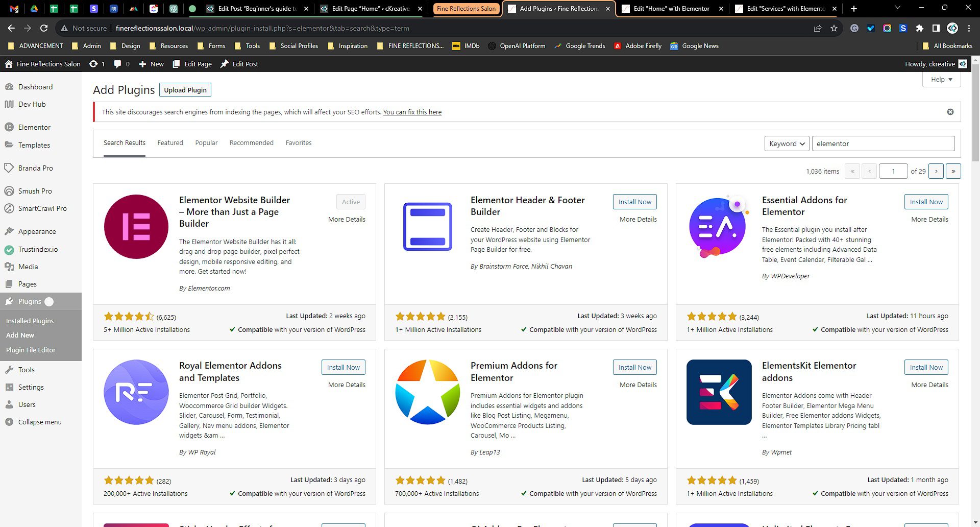Expand the Help panel dropdown

coord(942,79)
